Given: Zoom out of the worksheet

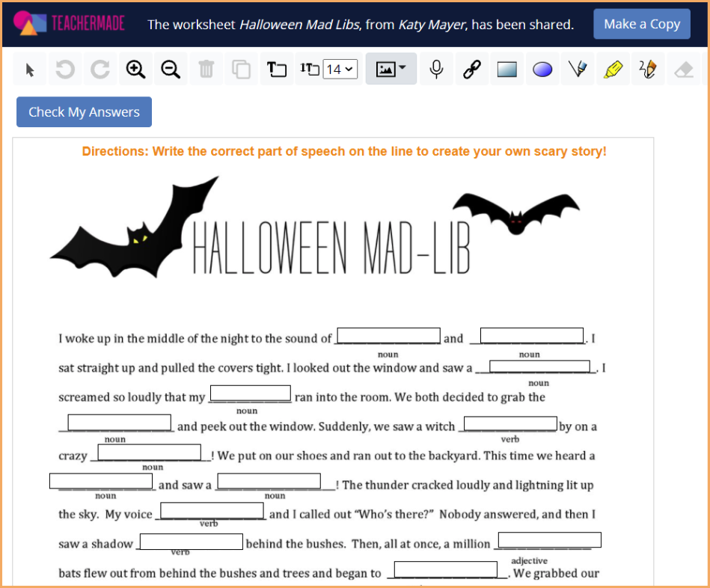Looking at the screenshot, I should click(171, 69).
